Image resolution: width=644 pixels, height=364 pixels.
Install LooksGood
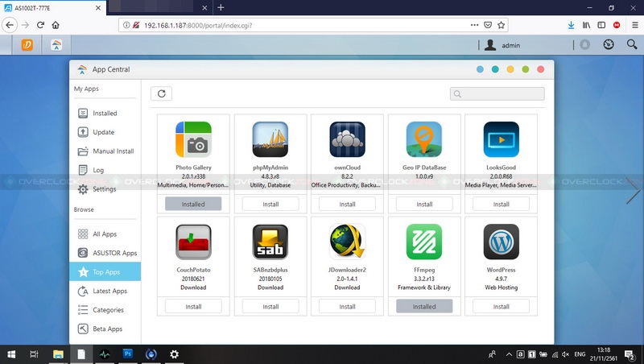point(501,204)
